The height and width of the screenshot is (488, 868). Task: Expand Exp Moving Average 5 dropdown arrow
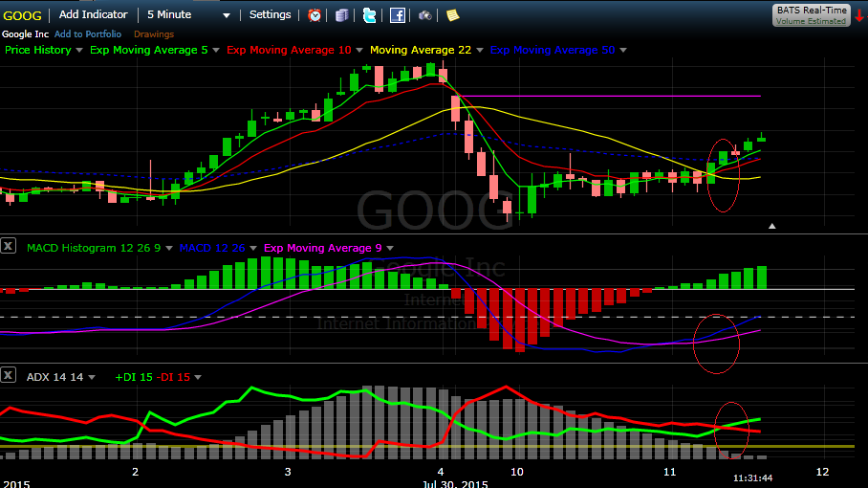(216, 51)
